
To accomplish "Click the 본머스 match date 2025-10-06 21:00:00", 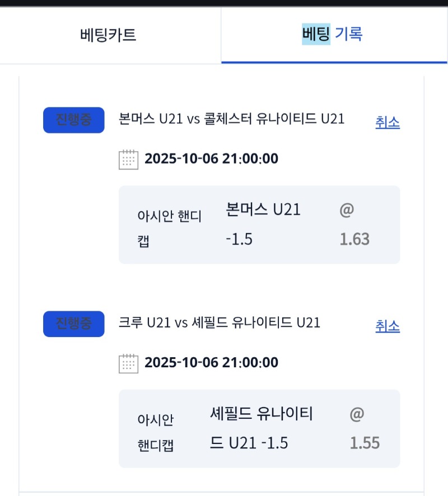I will [x=211, y=159].
